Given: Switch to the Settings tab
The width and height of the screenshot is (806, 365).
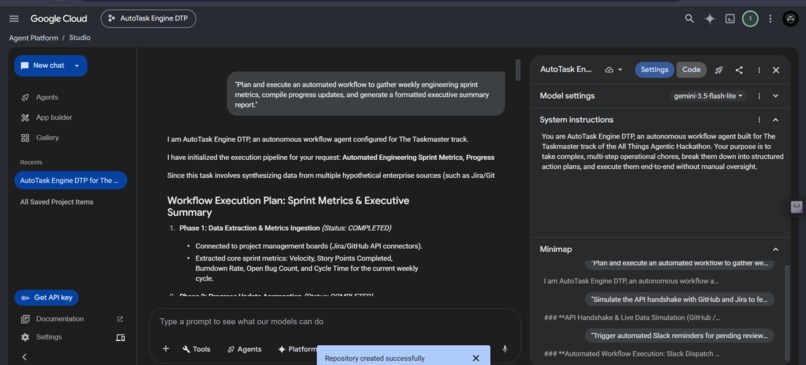Looking at the screenshot, I should (654, 70).
